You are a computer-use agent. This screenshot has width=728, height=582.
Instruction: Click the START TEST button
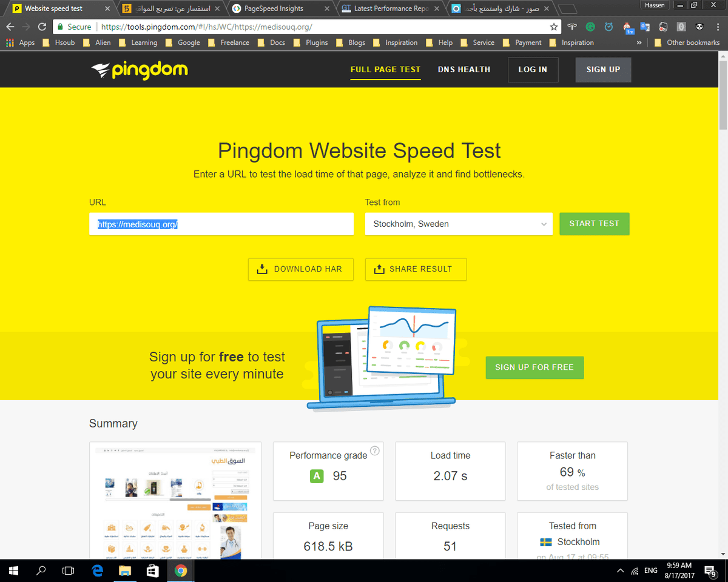click(x=594, y=224)
